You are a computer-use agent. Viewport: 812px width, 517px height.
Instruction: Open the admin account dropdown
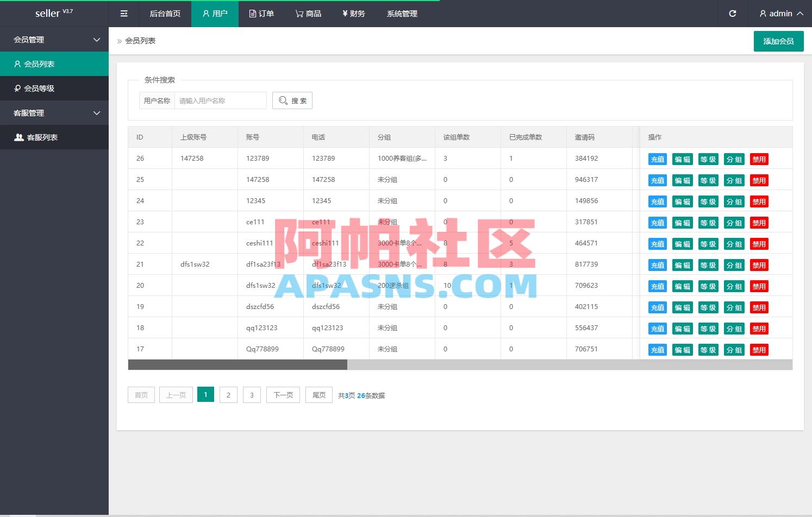tap(780, 14)
